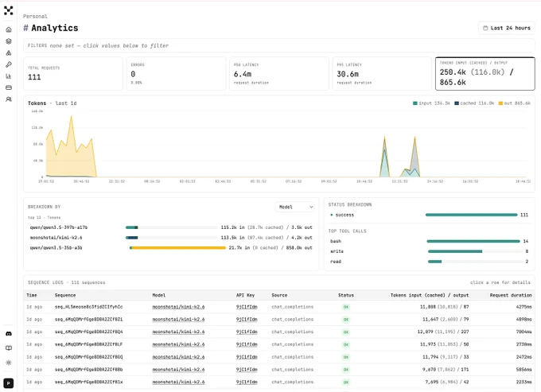Viewport: 541px width, 392px height.
Task: Click the API Key column header
Action: [245, 295]
